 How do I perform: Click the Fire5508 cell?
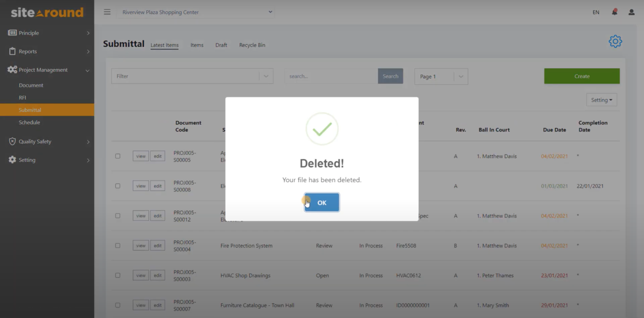pyautogui.click(x=406, y=245)
